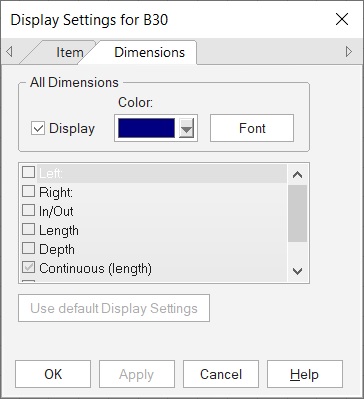Close the Display Settings dialog
The image size is (364, 399).
click(342, 20)
